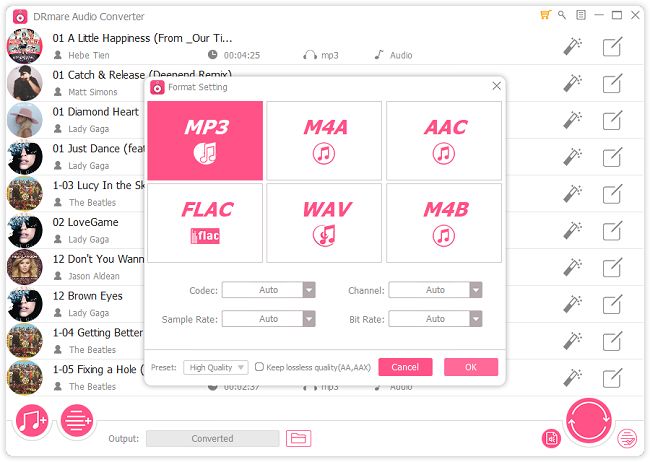
Task: Click effects wand for 12 Brown Eyes
Action: 572,304
